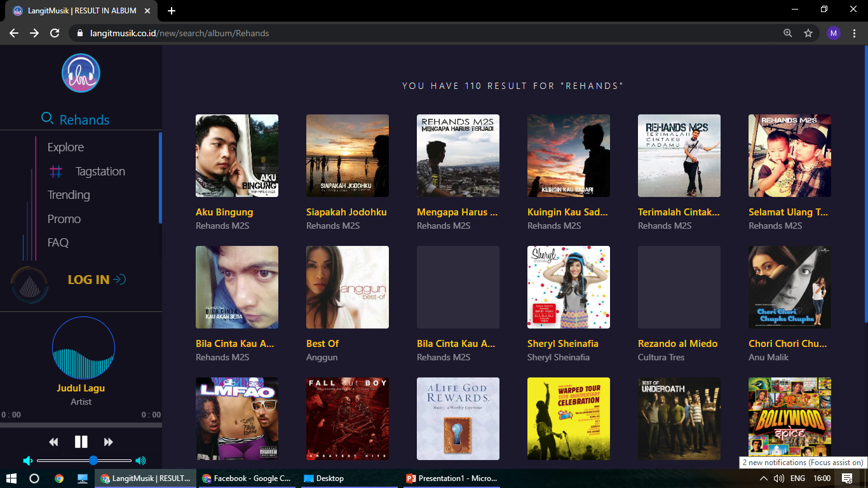Click the LOG IN button
868x488 pixels.
pos(88,280)
